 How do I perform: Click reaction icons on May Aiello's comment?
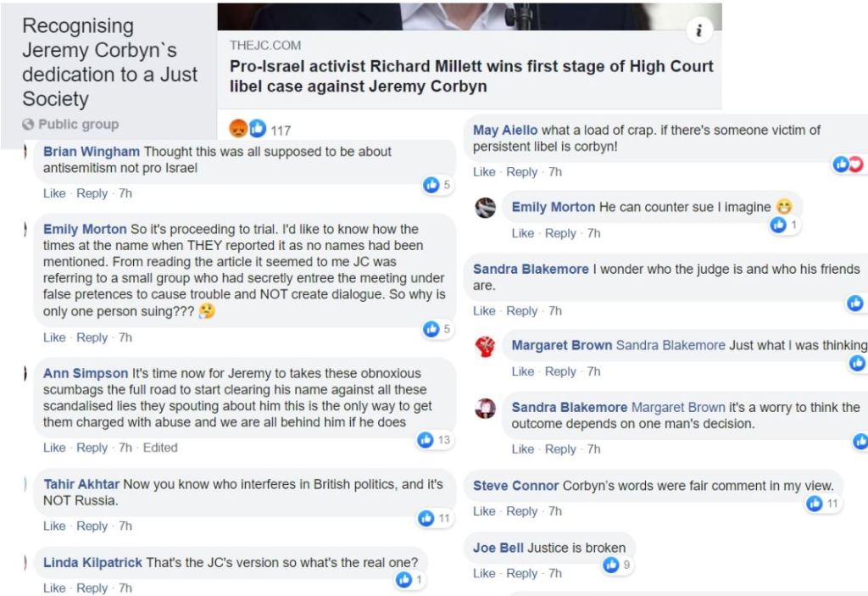[x=848, y=164]
